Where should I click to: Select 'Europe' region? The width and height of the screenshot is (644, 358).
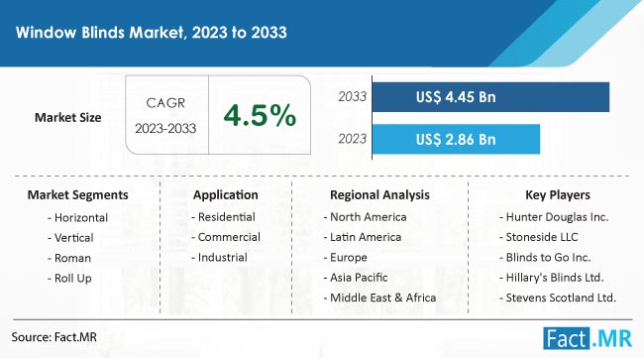[349, 258]
